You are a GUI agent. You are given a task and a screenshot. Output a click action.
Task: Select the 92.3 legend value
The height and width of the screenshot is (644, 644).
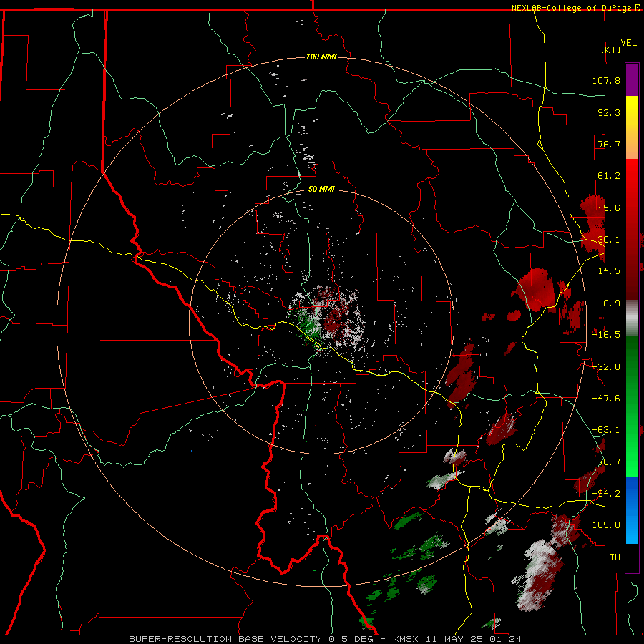coord(609,112)
